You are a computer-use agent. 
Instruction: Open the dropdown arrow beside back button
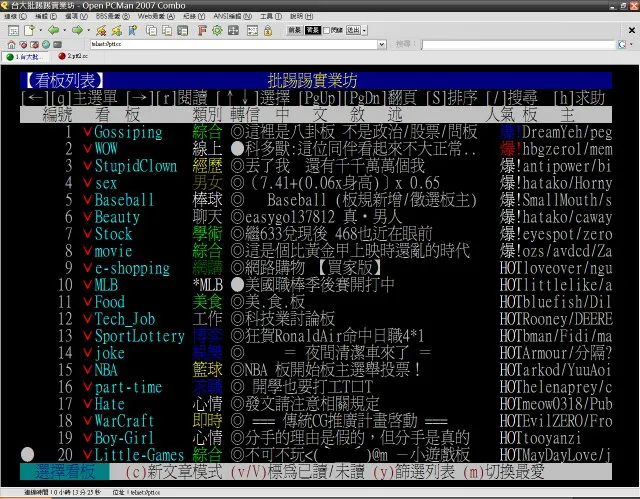(64, 30)
